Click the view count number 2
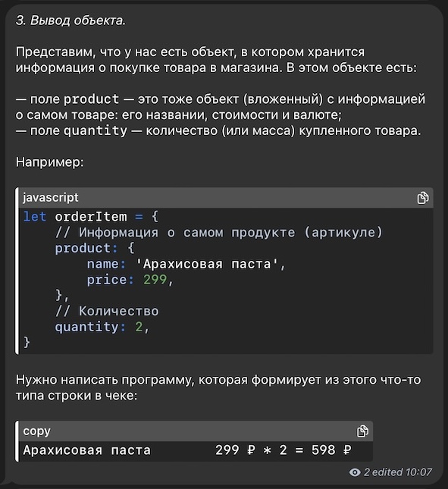The width and height of the screenshot is (448, 489). click(367, 472)
